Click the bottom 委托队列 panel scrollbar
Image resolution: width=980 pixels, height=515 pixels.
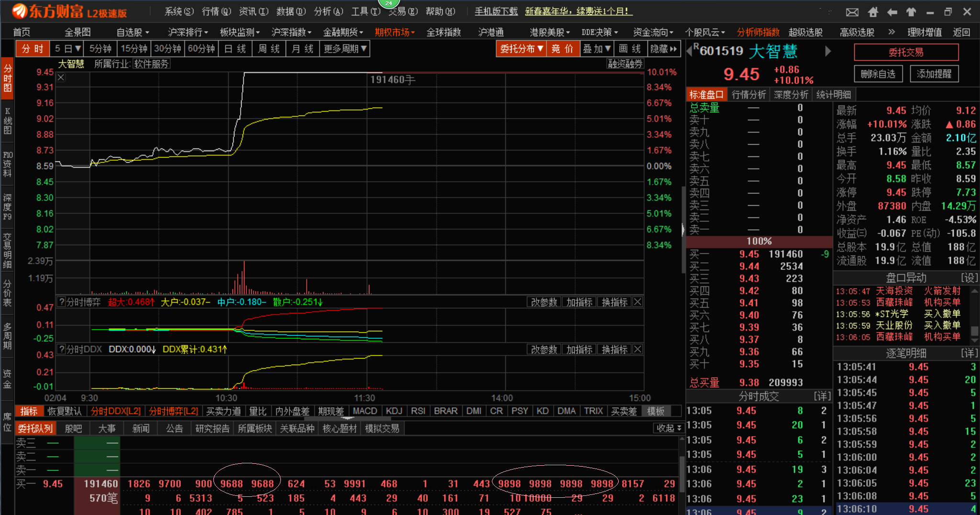pyautogui.click(x=682, y=475)
